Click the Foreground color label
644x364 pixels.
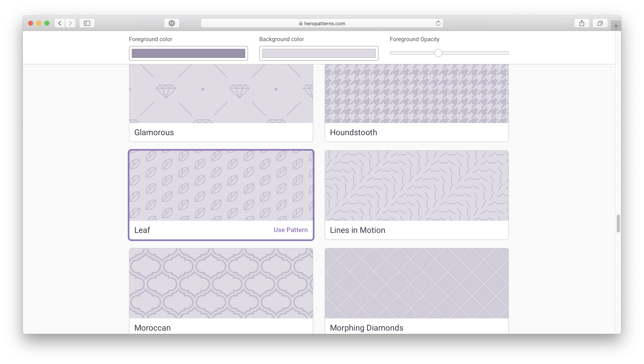pos(150,39)
